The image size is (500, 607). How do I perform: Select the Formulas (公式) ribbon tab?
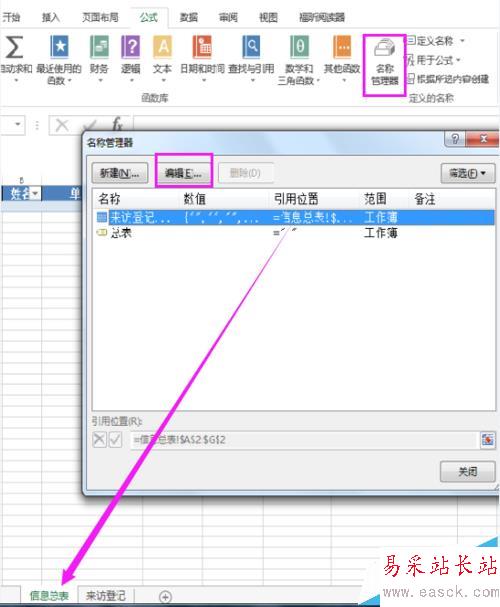point(149,17)
